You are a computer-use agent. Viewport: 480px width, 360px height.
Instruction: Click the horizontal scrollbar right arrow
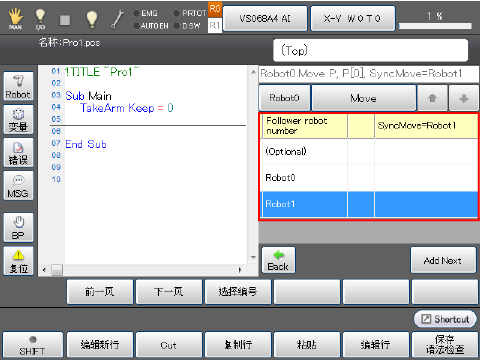coord(240,270)
